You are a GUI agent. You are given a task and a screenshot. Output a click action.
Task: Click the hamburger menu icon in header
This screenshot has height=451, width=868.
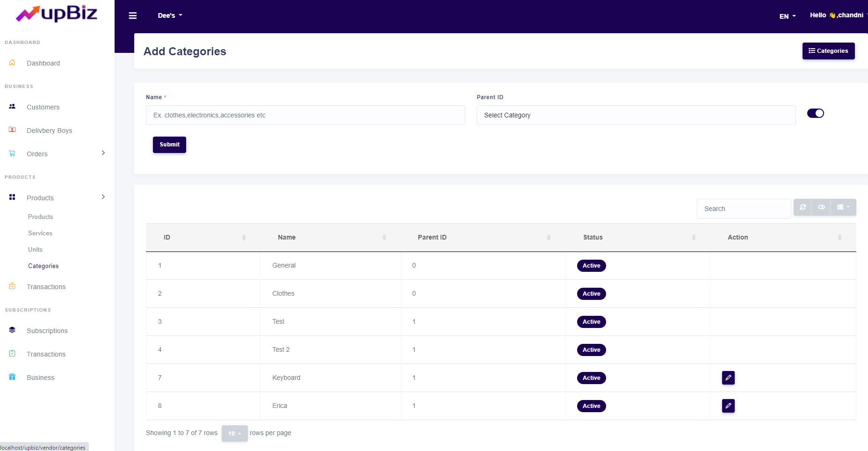[133, 15]
